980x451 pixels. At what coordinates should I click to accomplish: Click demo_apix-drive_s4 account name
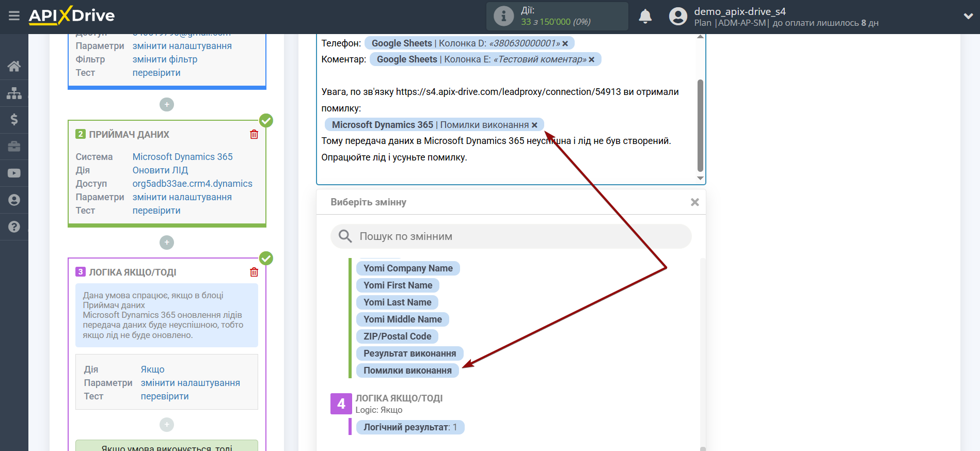click(739, 11)
